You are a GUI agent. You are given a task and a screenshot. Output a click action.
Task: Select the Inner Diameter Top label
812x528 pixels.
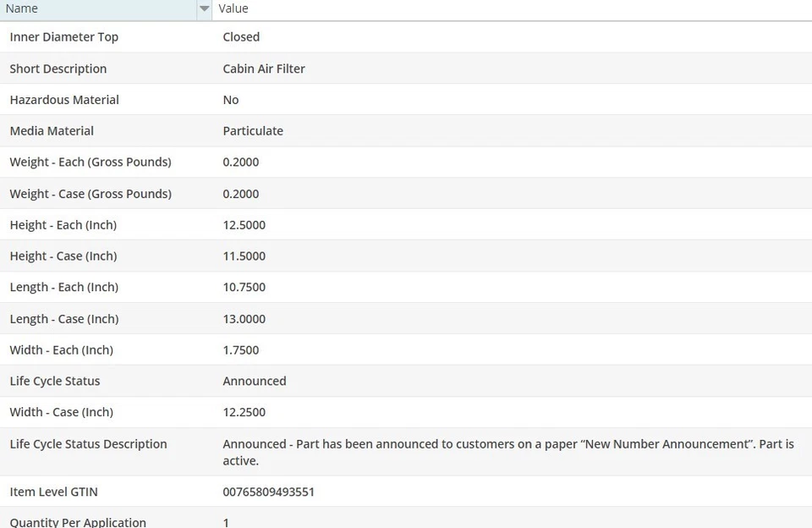[64, 37]
